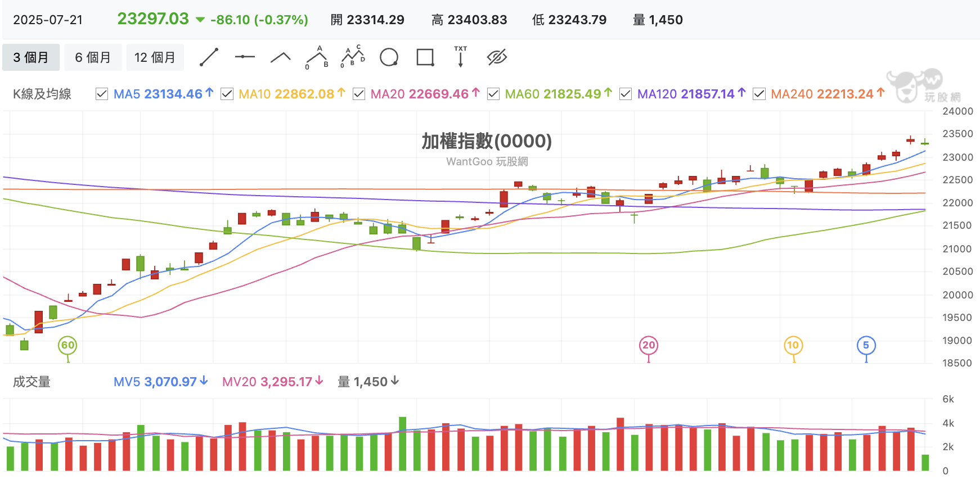
Task: Click the last green volume bar
Action: (x=925, y=463)
